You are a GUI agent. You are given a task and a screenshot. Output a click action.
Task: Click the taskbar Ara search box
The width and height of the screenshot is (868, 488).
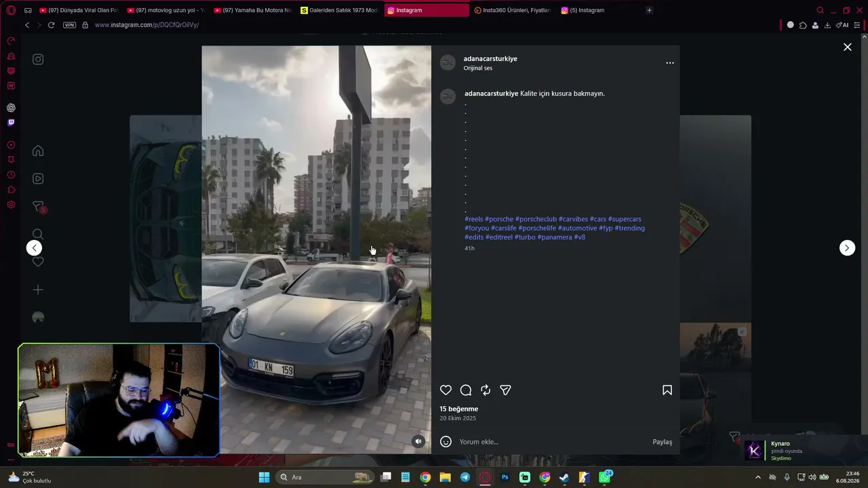click(325, 477)
